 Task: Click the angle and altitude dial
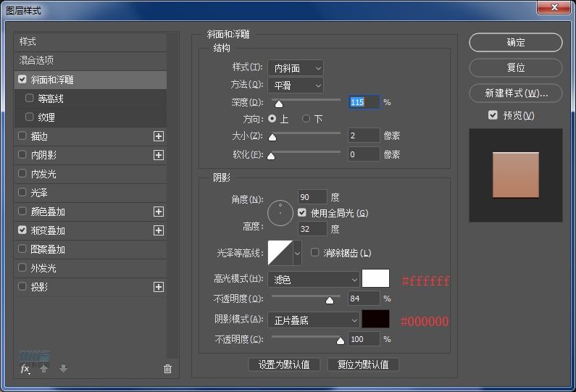[x=280, y=213]
